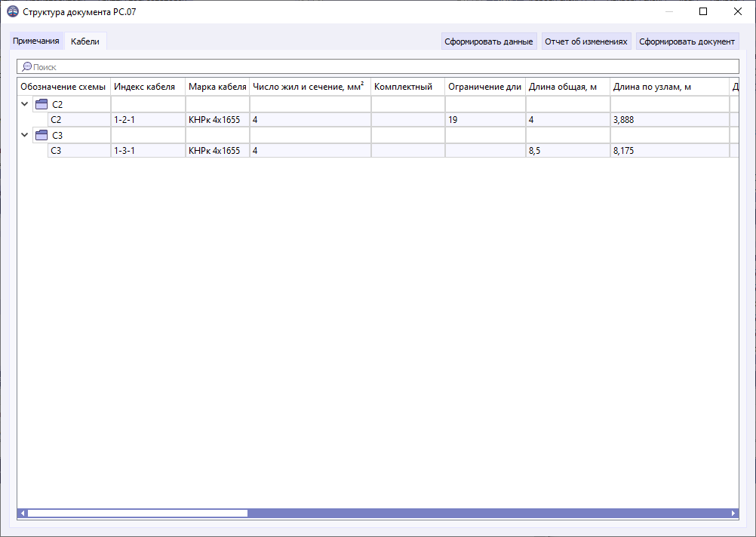Click the cell containing КНРк 4х1655 for C2
756x537 pixels.
click(217, 119)
